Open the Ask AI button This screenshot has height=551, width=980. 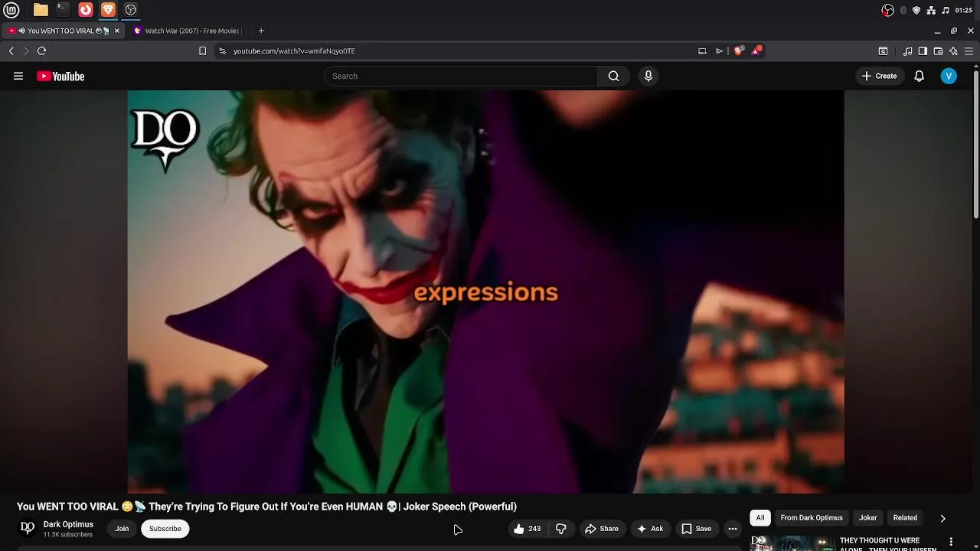tap(650, 529)
